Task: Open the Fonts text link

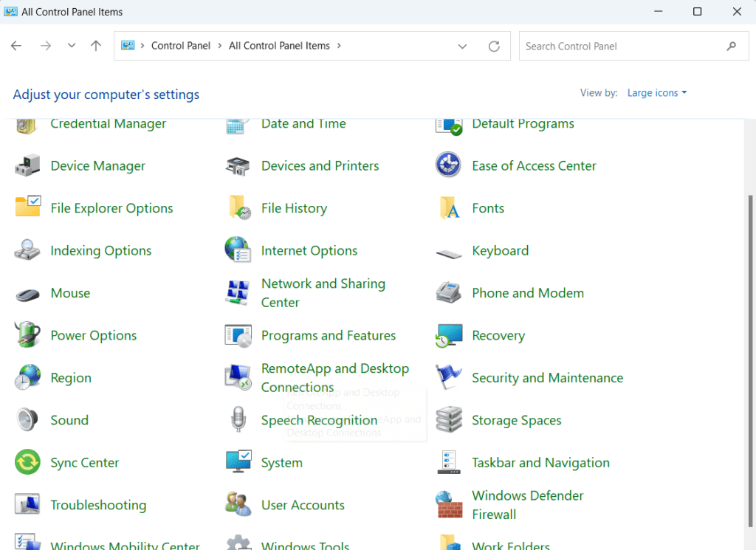Action: [x=488, y=208]
